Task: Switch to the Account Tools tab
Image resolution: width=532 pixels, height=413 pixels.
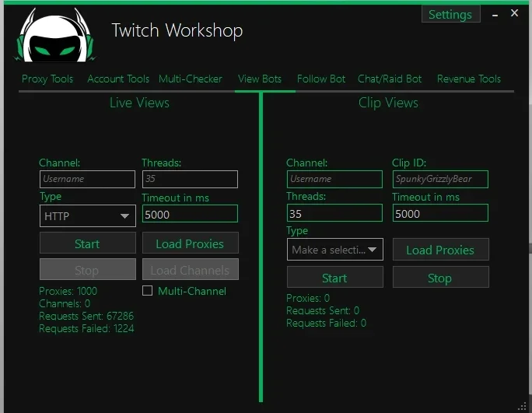Action: (x=118, y=79)
